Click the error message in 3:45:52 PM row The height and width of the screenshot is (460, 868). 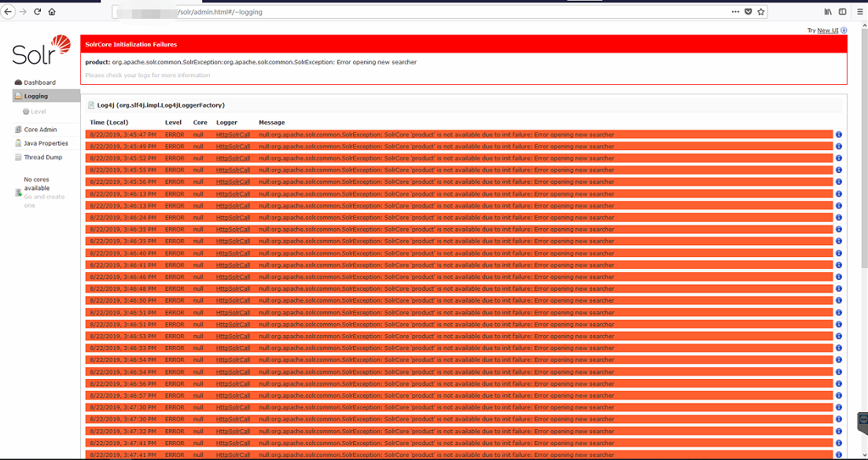(x=436, y=158)
